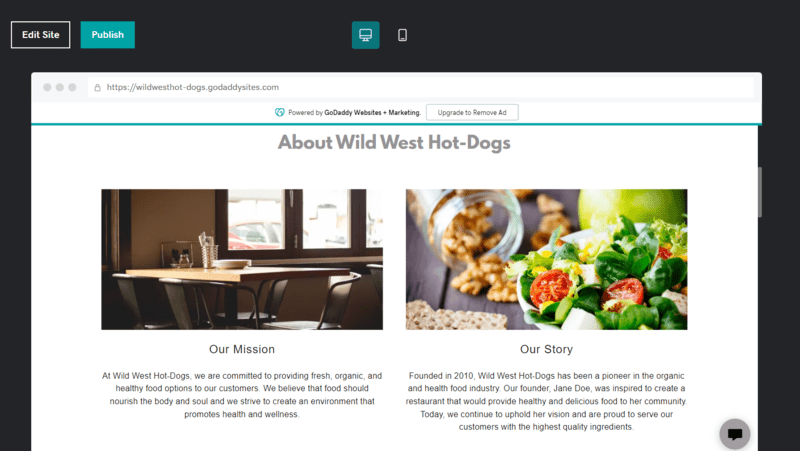
Task: Click the site URL address field
Action: point(421,87)
